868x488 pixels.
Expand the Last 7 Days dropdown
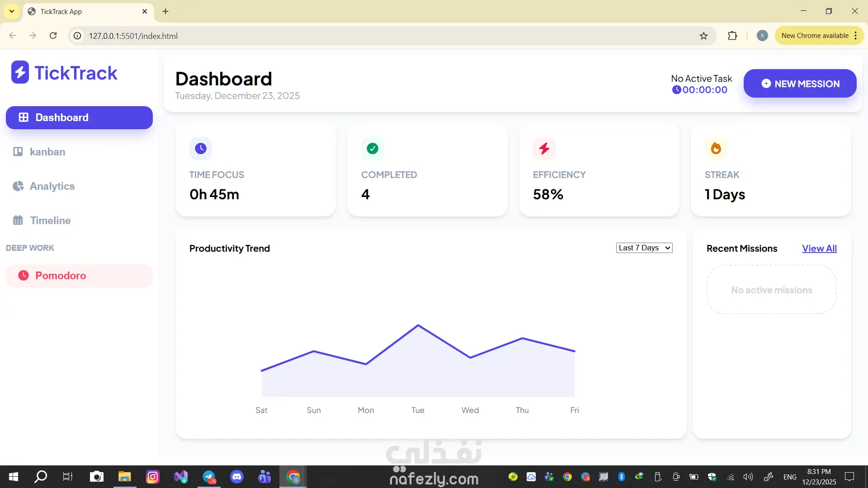tap(644, 248)
